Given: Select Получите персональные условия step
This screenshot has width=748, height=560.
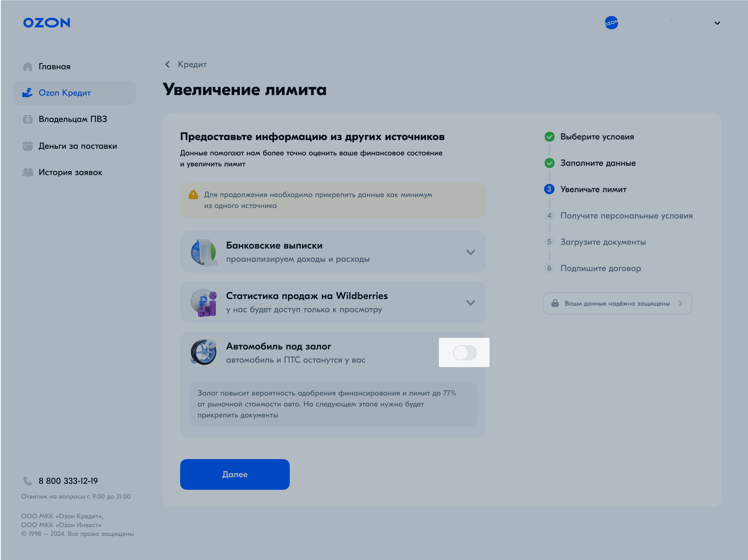Looking at the screenshot, I should pyautogui.click(x=626, y=216).
